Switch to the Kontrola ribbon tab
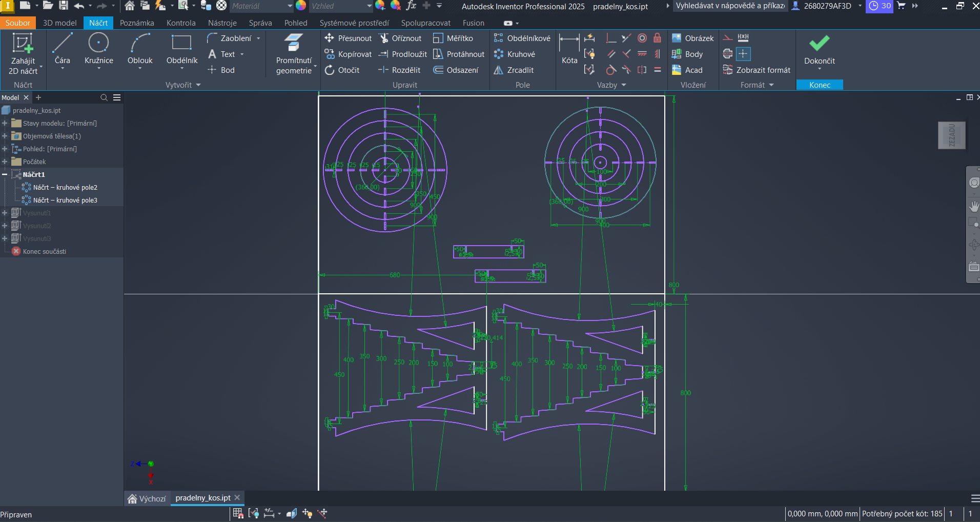This screenshot has height=522, width=980. 181,23
